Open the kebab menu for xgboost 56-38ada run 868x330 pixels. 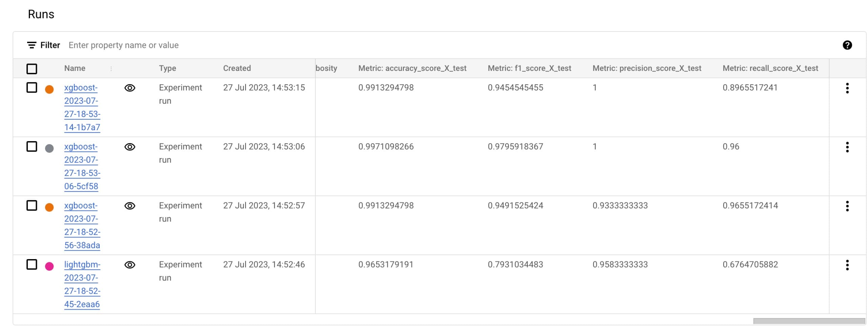click(x=847, y=206)
